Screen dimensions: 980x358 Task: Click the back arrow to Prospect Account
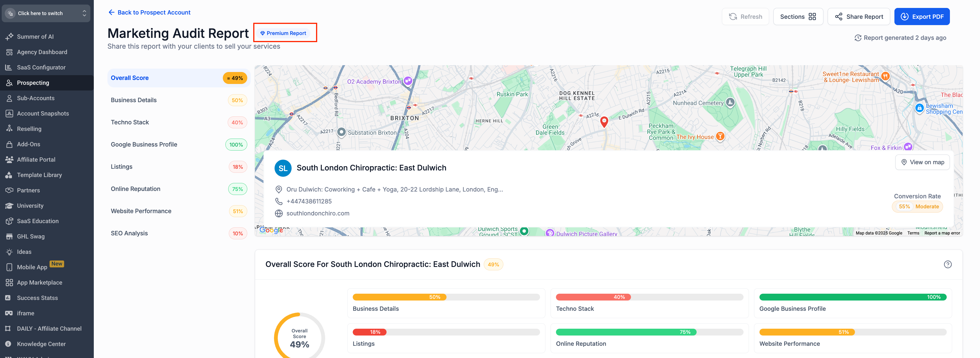tap(111, 12)
